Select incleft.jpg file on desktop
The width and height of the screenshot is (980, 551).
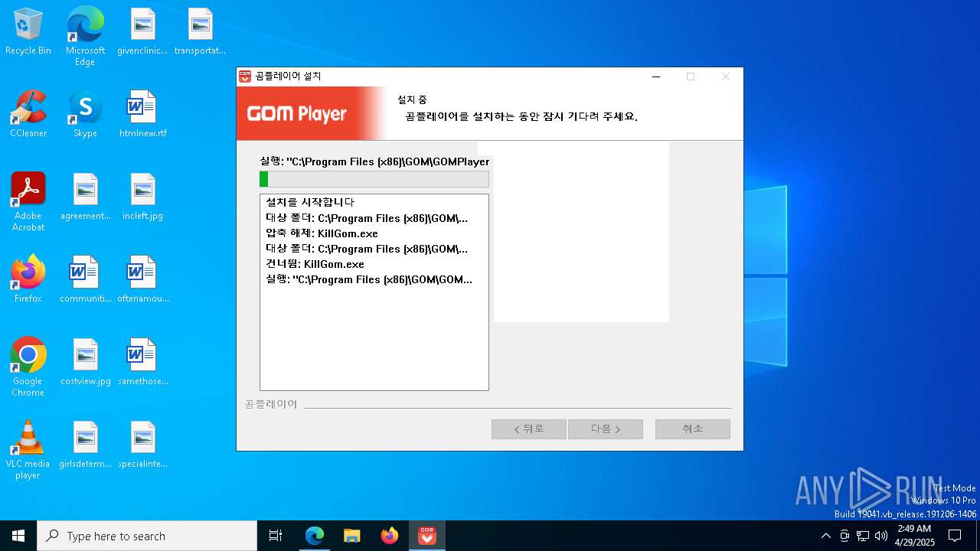pos(142,197)
